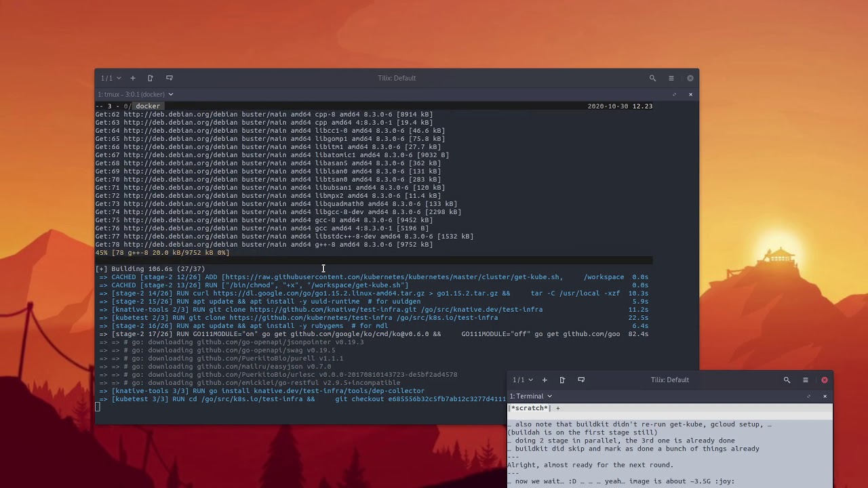Click the 'Tilix: Default' title of docker window
Viewport: 868px width, 488px height.
point(397,78)
